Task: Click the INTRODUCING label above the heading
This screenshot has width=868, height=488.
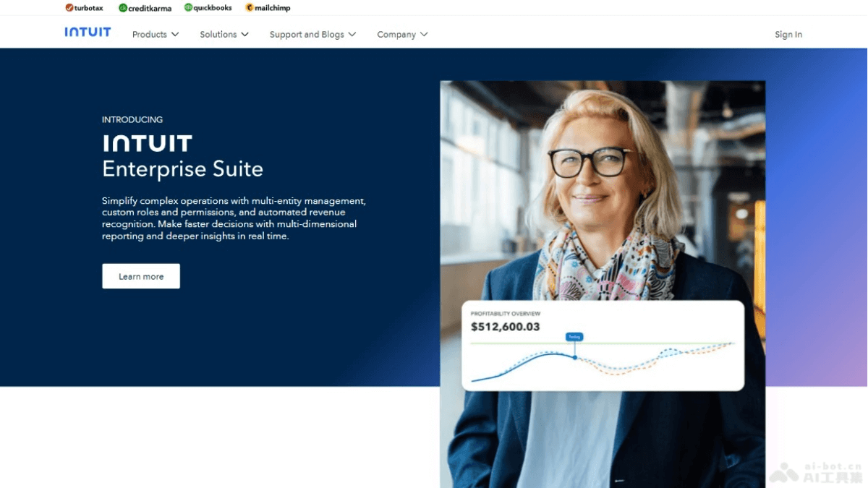Action: (x=132, y=120)
